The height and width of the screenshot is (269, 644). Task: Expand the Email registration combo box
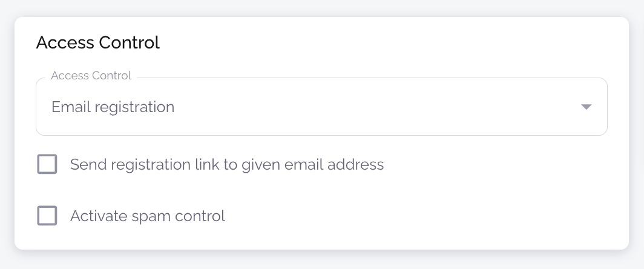[363, 107]
